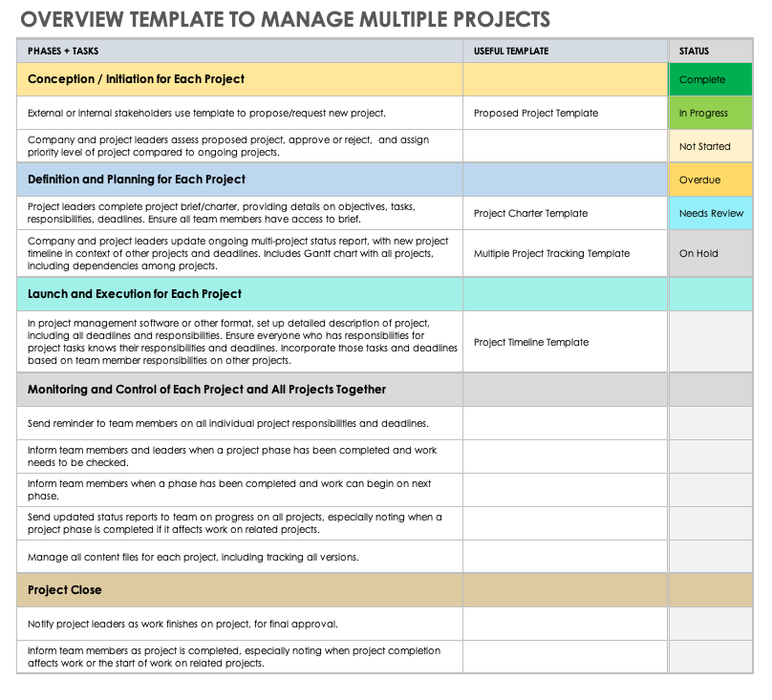This screenshot has width=772, height=700.
Task: Click the 'In Progress' status cell
Action: [x=711, y=113]
